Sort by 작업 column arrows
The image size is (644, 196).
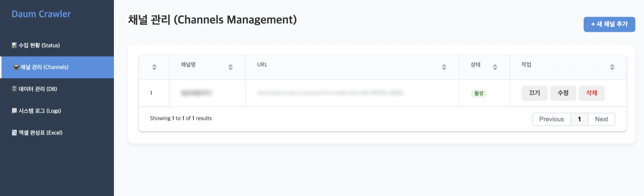point(612,67)
